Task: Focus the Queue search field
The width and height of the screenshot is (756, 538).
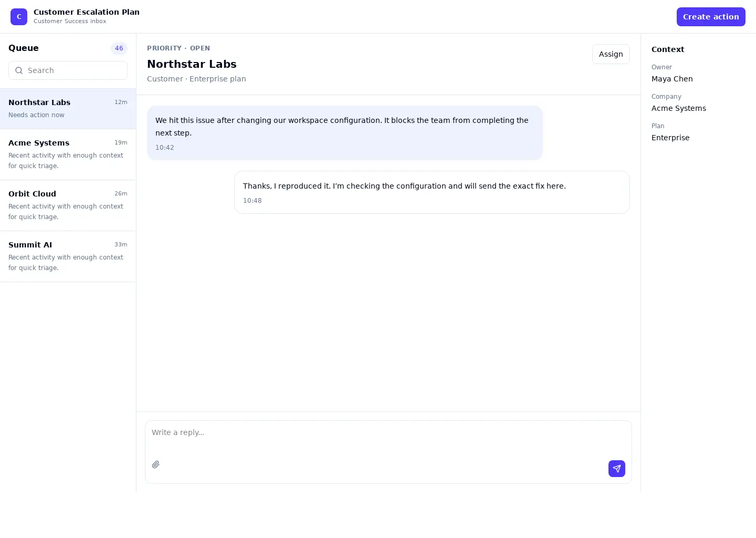Action: click(x=68, y=70)
